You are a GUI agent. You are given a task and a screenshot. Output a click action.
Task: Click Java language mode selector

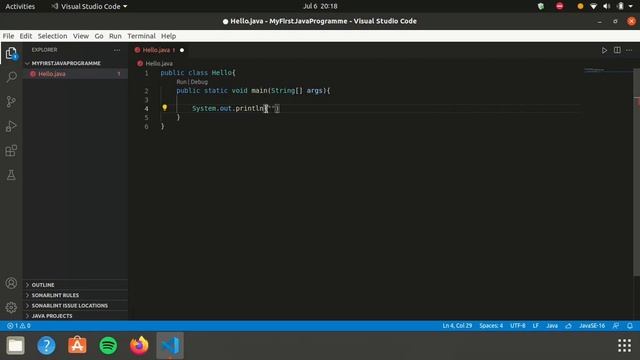coord(552,326)
